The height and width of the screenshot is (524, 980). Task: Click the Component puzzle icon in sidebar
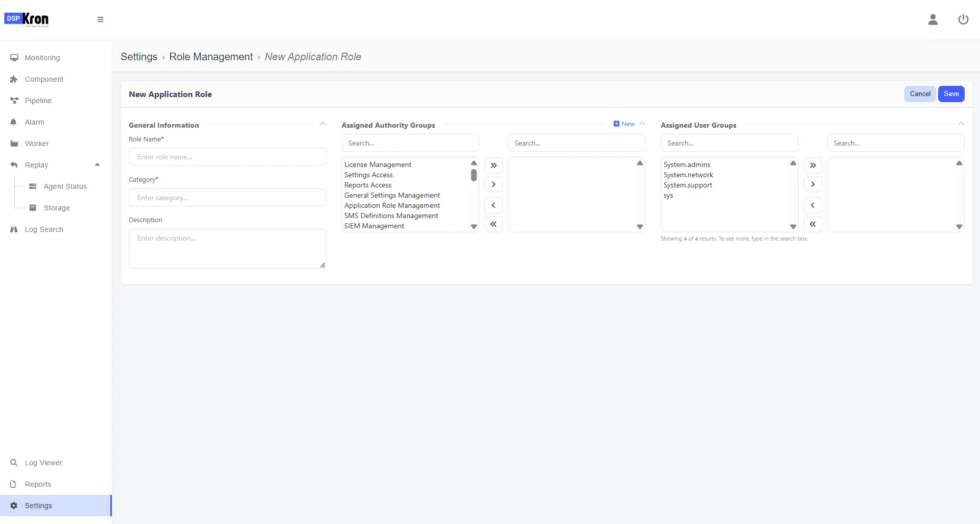pyautogui.click(x=14, y=79)
